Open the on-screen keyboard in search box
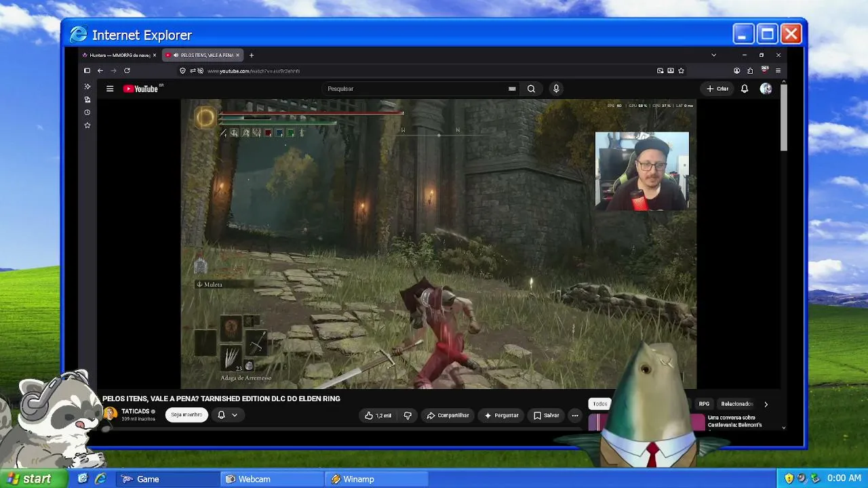 point(512,89)
